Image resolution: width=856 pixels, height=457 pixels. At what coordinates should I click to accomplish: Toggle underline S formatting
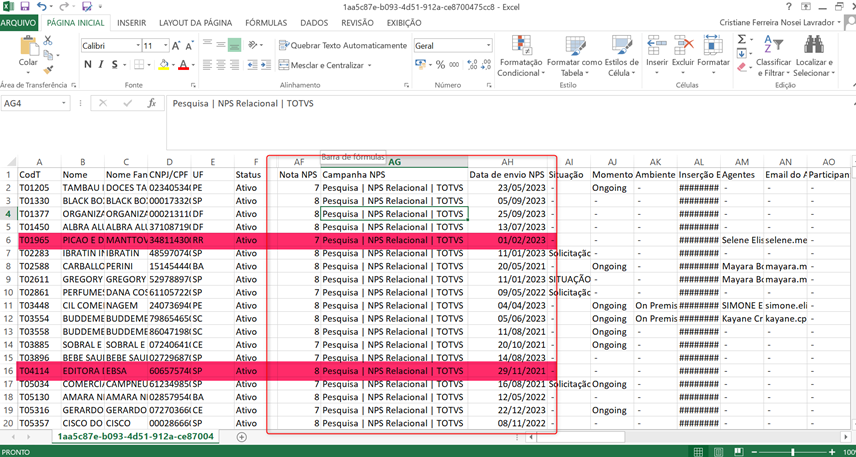pyautogui.click(x=115, y=65)
